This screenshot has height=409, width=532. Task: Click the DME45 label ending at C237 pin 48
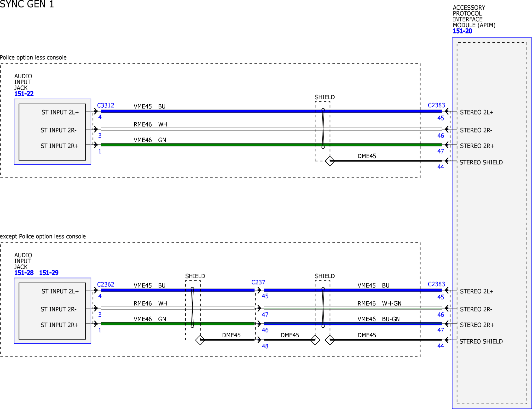(231, 335)
